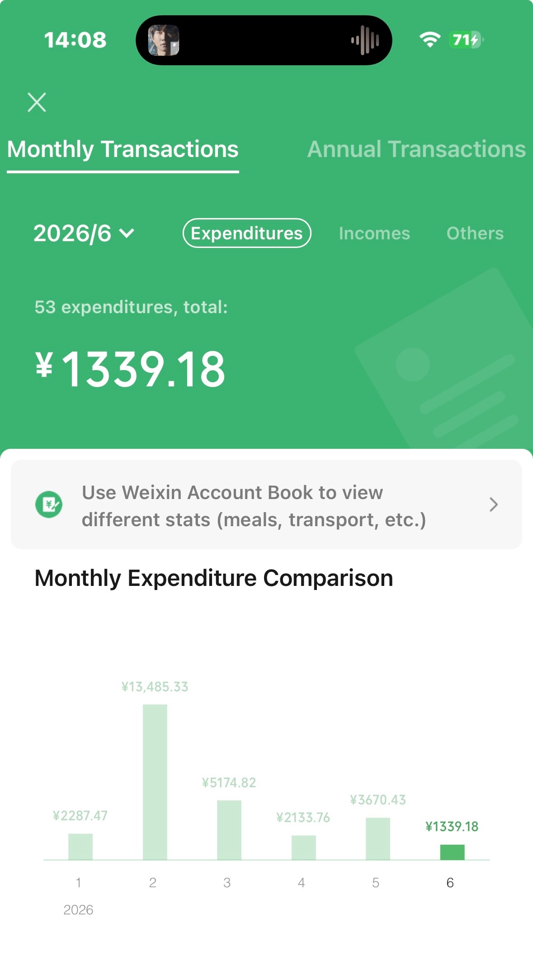Expand the 2026/6 month dropdown
This screenshot has width=533, height=980.
(84, 233)
